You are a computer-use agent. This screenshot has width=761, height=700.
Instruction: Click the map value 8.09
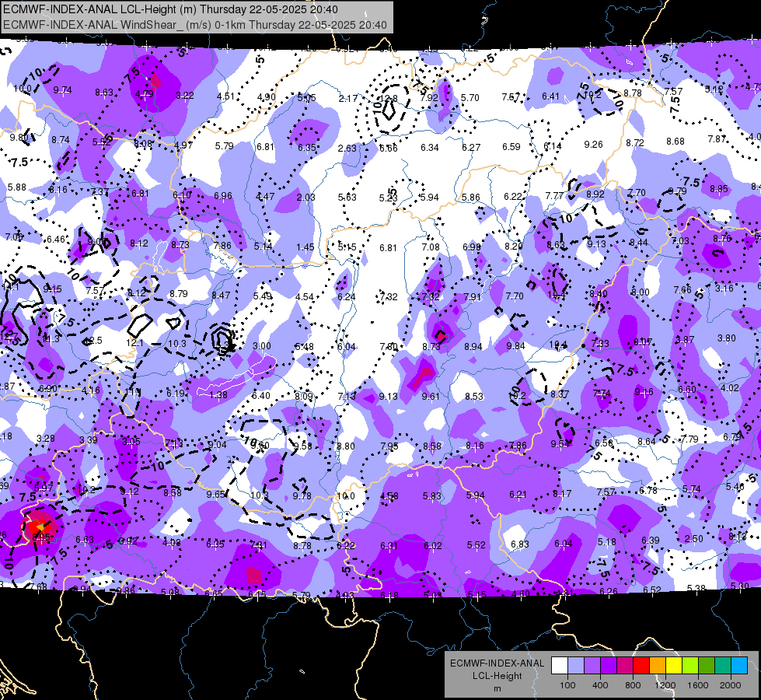304,397
